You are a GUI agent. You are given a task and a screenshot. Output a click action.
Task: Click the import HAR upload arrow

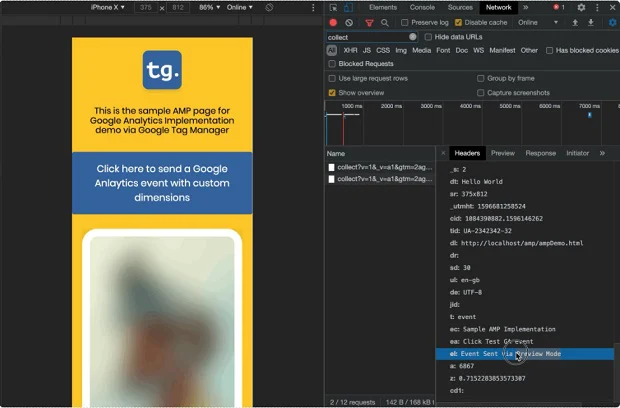(x=575, y=23)
